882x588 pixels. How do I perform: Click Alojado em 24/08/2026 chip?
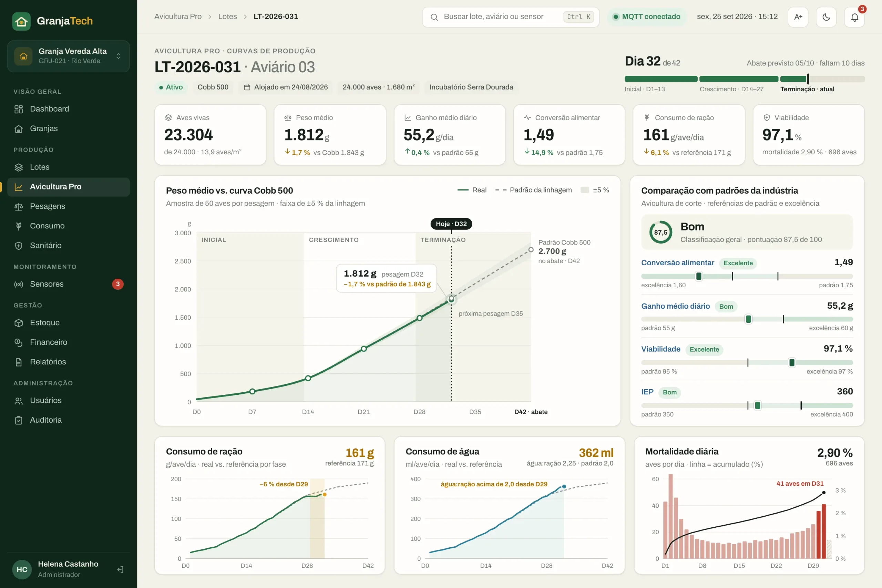point(286,87)
